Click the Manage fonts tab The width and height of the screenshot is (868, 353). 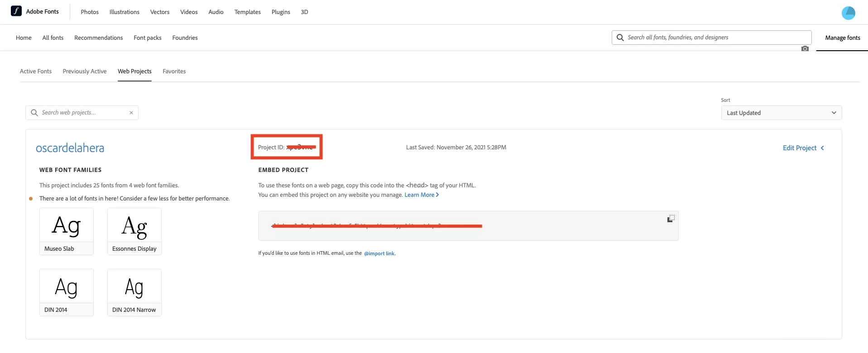842,38
